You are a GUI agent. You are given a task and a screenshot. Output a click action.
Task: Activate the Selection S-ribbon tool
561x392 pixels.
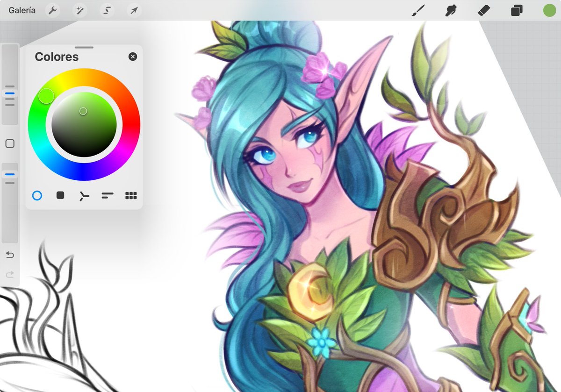107,10
